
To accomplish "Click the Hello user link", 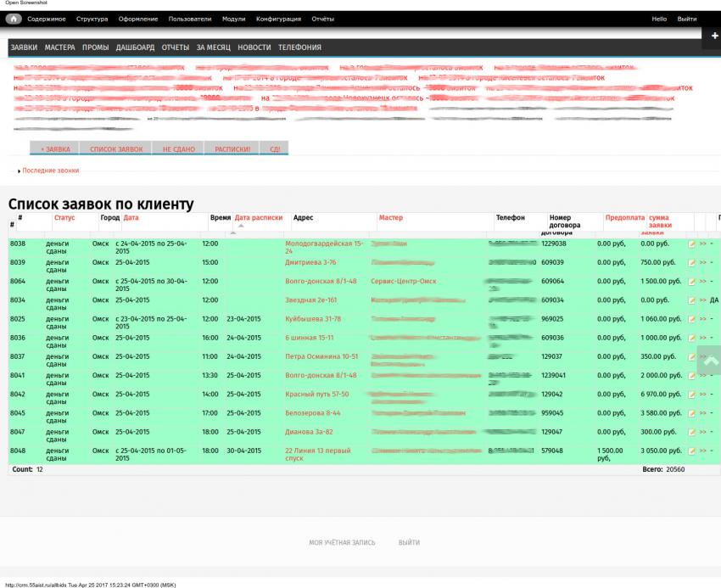I will click(659, 19).
